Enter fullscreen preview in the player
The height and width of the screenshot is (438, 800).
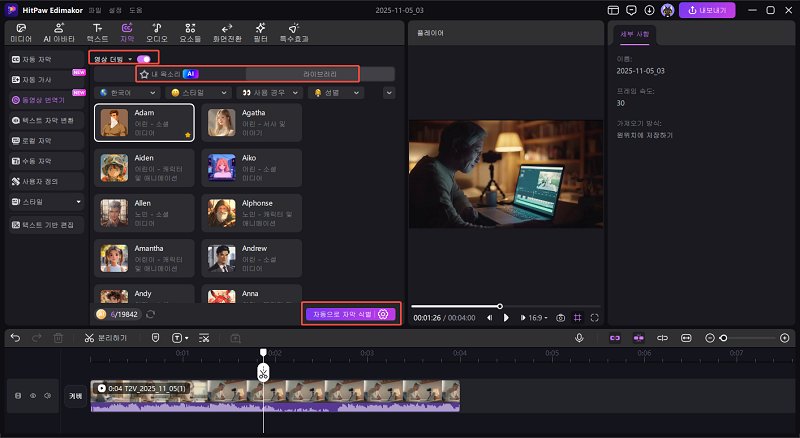click(x=594, y=317)
